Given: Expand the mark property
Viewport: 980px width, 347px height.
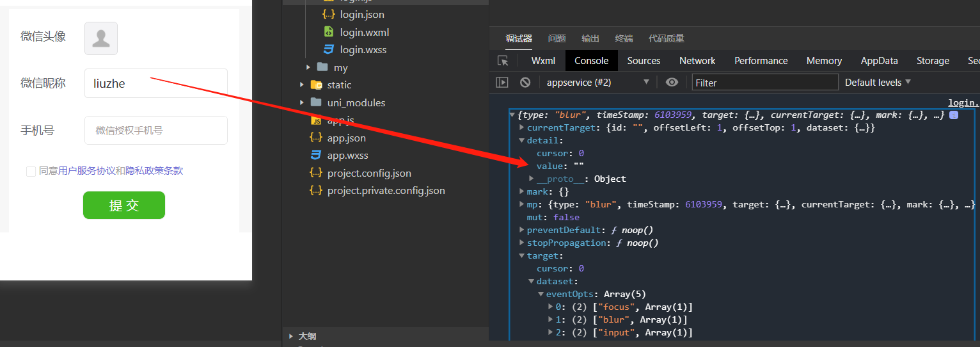Looking at the screenshot, I should (x=521, y=192).
